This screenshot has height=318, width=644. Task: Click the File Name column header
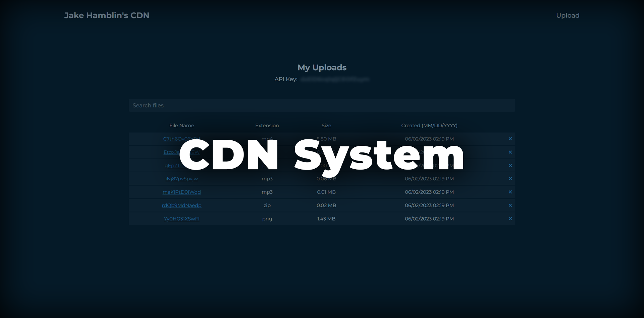pos(181,125)
